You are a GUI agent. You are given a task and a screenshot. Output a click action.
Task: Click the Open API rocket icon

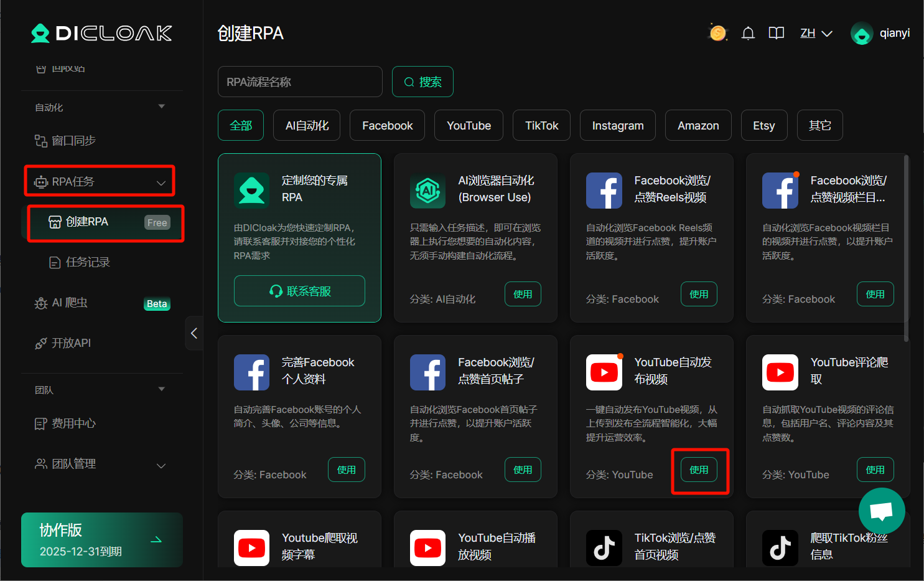click(41, 343)
